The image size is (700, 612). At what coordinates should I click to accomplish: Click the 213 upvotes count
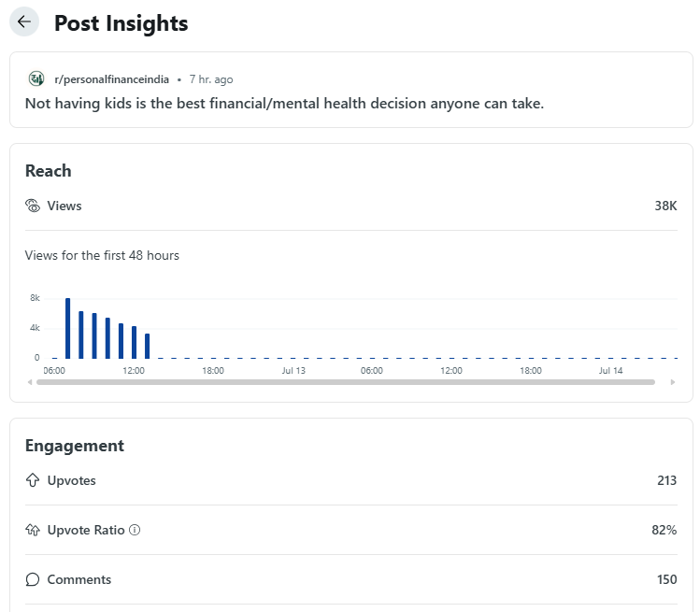[x=666, y=480]
